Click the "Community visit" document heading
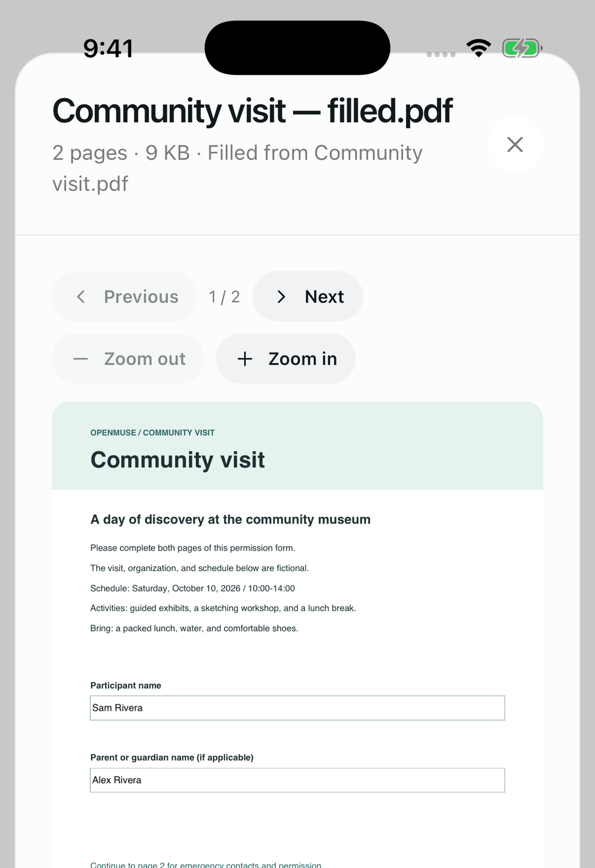The image size is (595, 868). point(178,460)
